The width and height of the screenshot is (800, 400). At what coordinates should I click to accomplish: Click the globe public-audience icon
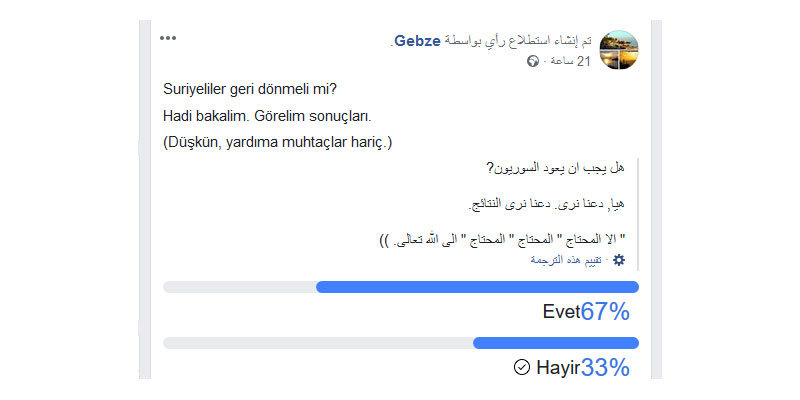(533, 62)
